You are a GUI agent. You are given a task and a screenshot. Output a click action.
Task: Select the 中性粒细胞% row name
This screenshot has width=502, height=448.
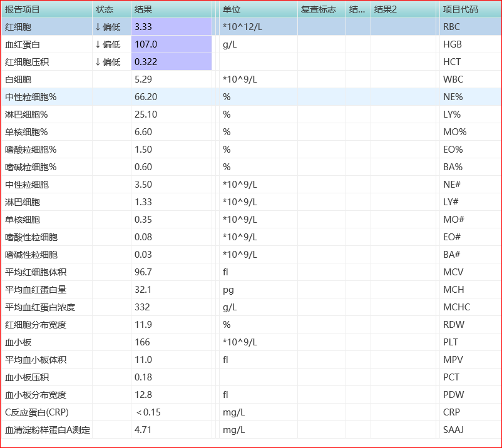pyautogui.click(x=31, y=97)
